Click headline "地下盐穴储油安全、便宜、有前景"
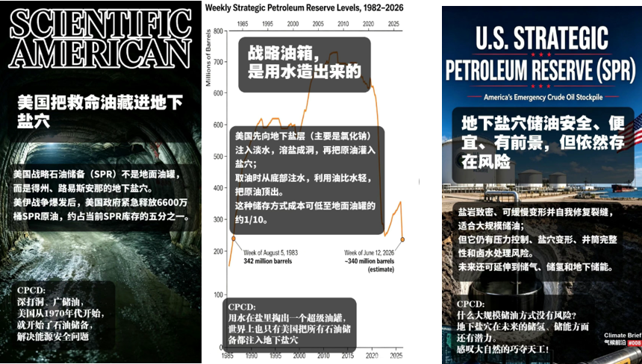Screen dimensions: 642x364 (x=543, y=142)
